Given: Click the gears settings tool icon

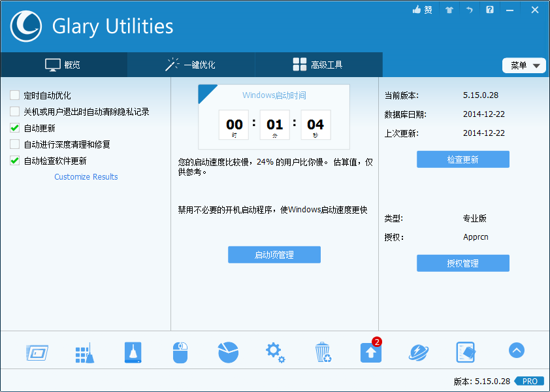Looking at the screenshot, I should pos(275,351).
